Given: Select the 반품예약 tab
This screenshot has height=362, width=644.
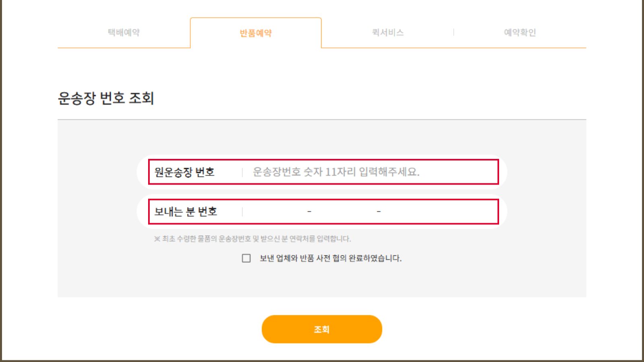Looking at the screenshot, I should tap(255, 33).
